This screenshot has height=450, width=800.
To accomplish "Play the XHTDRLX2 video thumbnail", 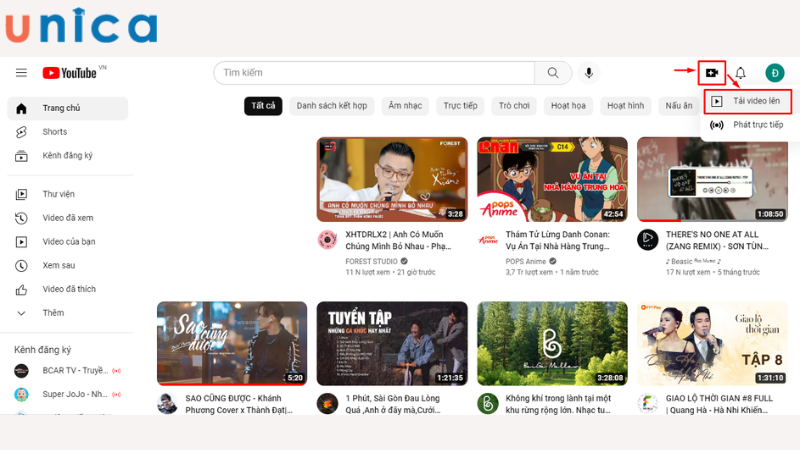I will [x=392, y=180].
